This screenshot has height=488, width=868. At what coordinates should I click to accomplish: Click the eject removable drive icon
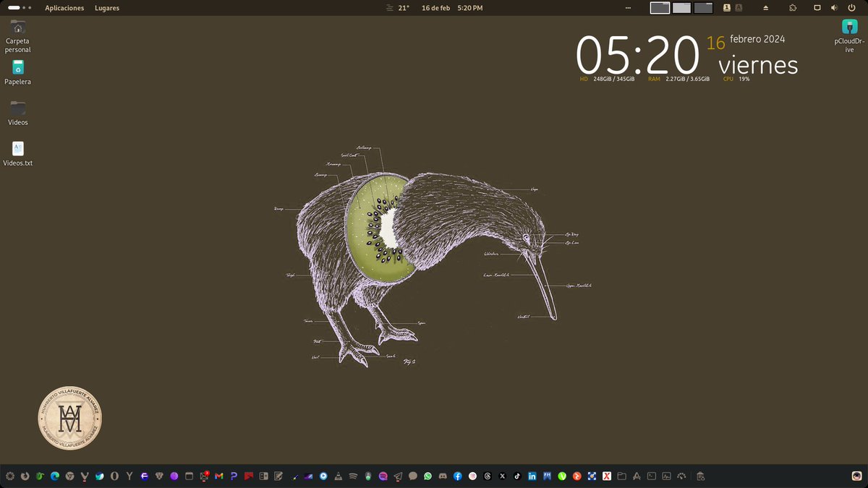click(x=766, y=8)
